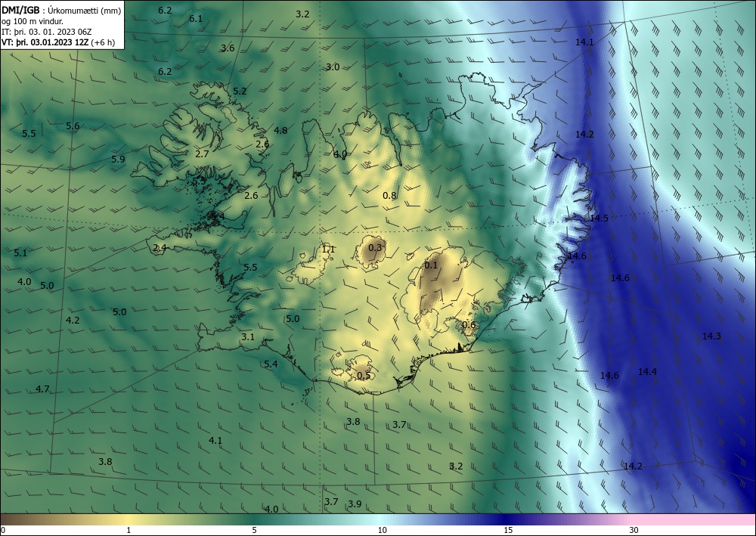Click the 3.6 value label

tap(228, 48)
